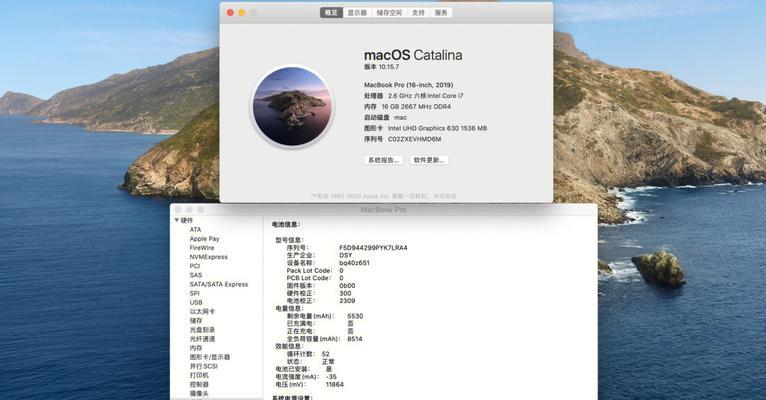Viewport: 766px width, 400px height.
Task: Select 光纤通道 in the sidebar
Action: (202, 339)
